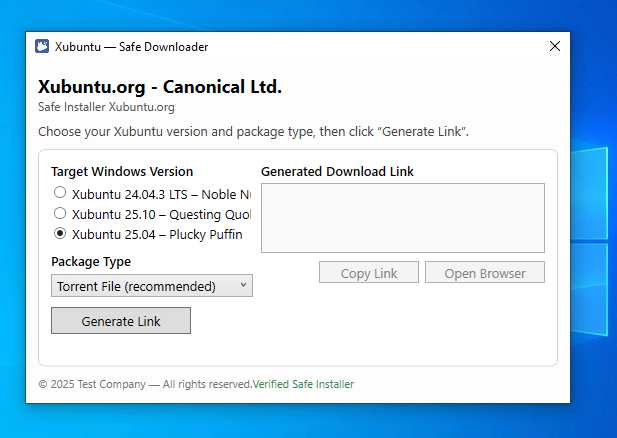
Task: Click the Target Windows Version label
Action: pyautogui.click(x=122, y=172)
